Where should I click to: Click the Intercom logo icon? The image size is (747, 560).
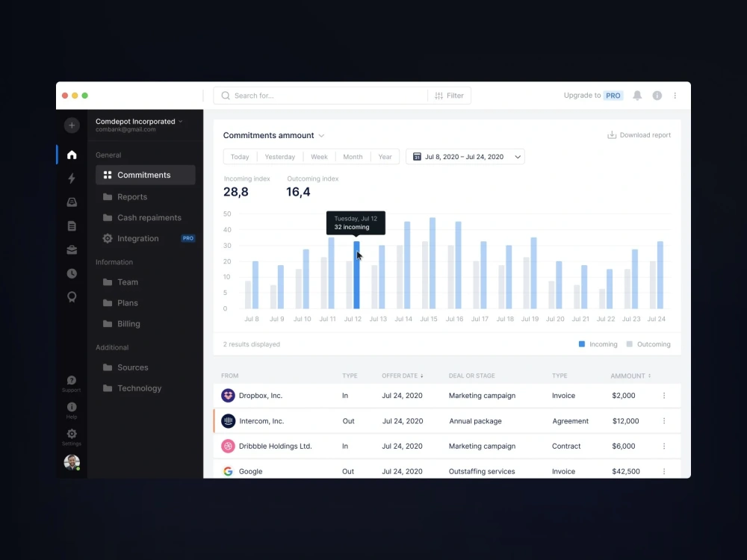click(x=228, y=421)
